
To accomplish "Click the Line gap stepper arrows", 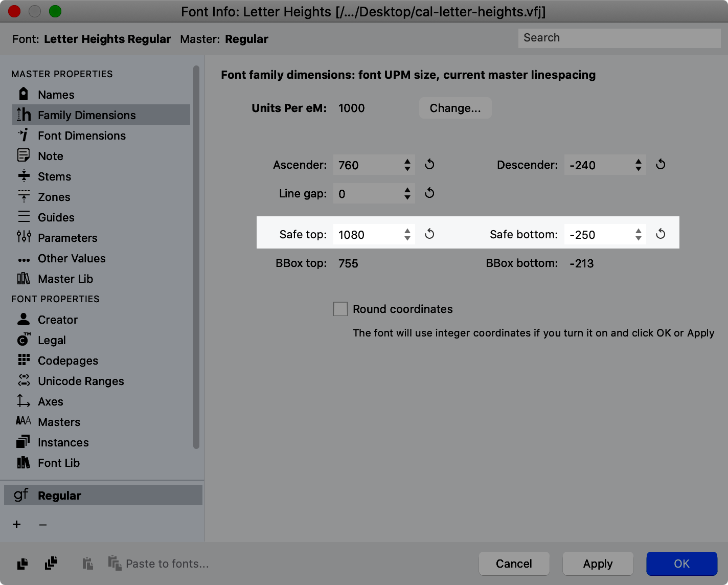I will pyautogui.click(x=407, y=193).
